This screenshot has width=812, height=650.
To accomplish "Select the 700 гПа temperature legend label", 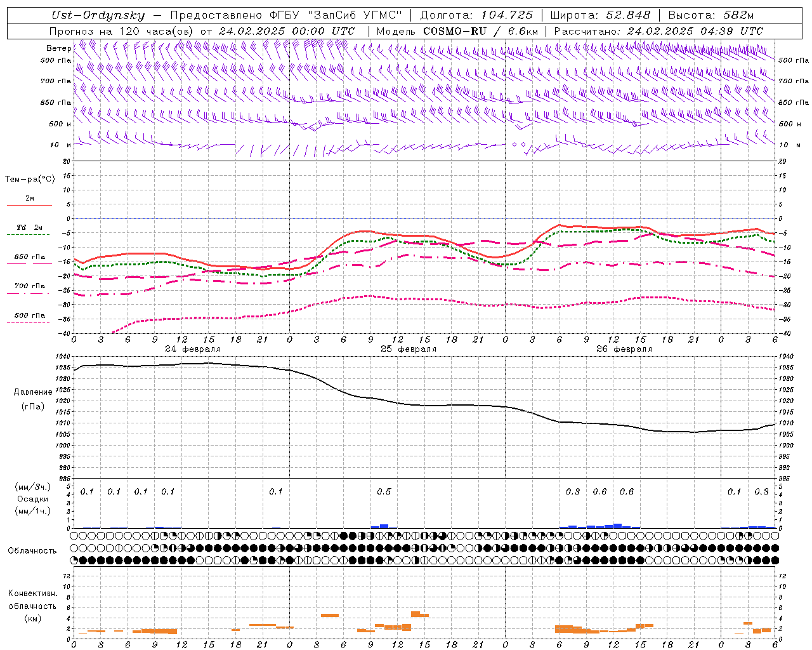I will tap(30, 286).
